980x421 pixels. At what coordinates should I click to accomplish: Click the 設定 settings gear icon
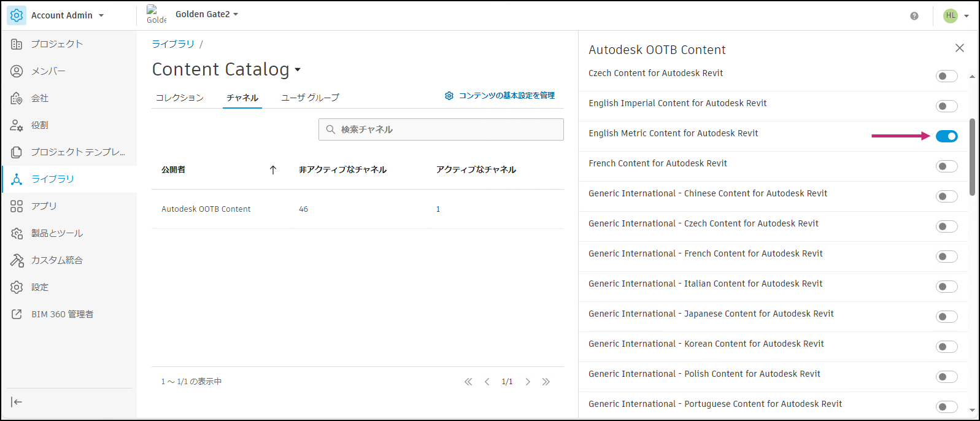click(17, 287)
